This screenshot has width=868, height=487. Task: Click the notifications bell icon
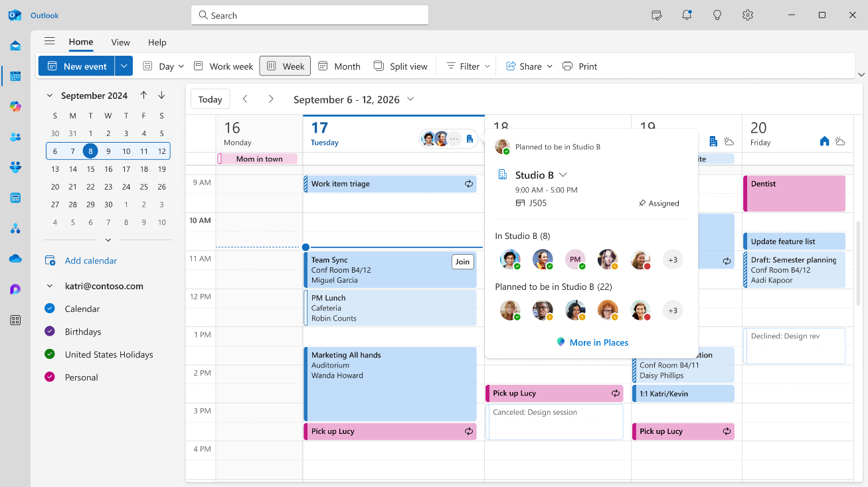tap(687, 15)
